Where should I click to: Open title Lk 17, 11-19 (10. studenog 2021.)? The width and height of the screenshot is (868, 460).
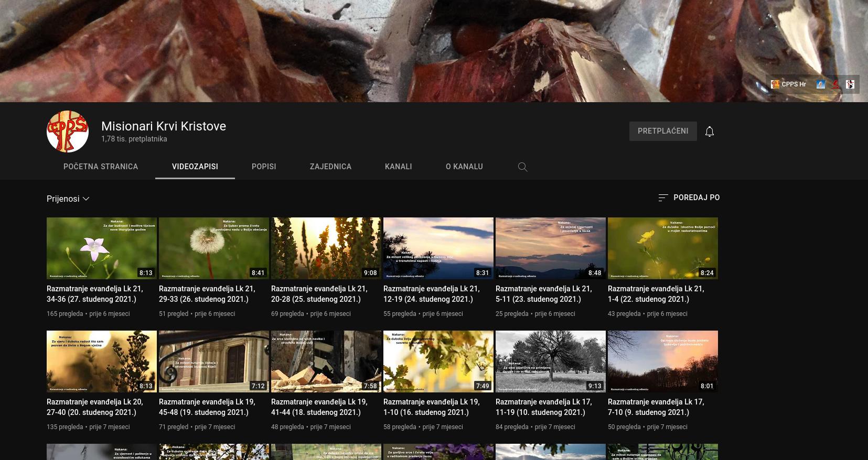pos(544,407)
